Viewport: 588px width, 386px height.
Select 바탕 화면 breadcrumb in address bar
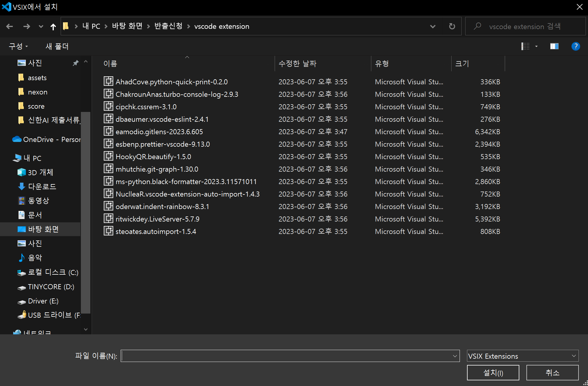click(127, 26)
